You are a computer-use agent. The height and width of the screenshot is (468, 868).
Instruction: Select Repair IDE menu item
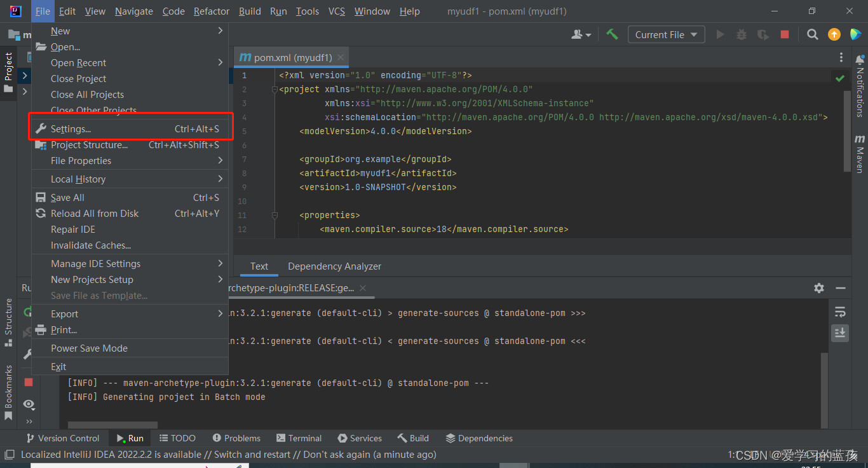130,230
